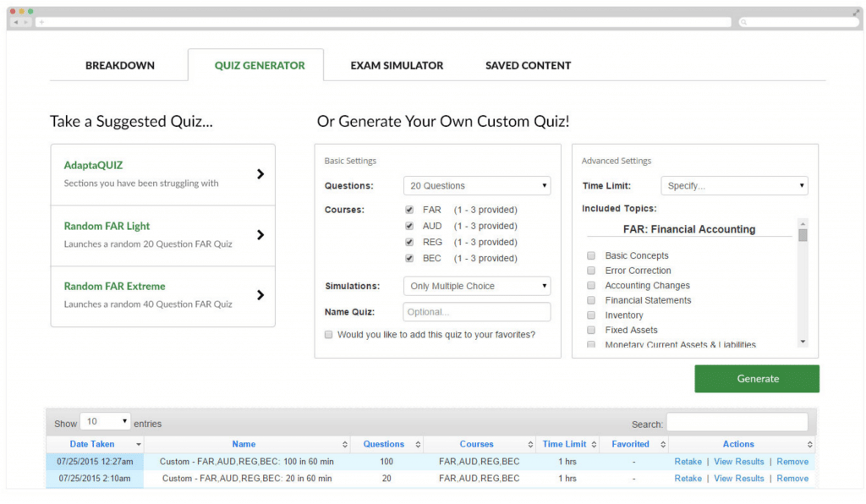
Task: Launch the Random FAR Extreme quiz
Action: pyautogui.click(x=163, y=297)
